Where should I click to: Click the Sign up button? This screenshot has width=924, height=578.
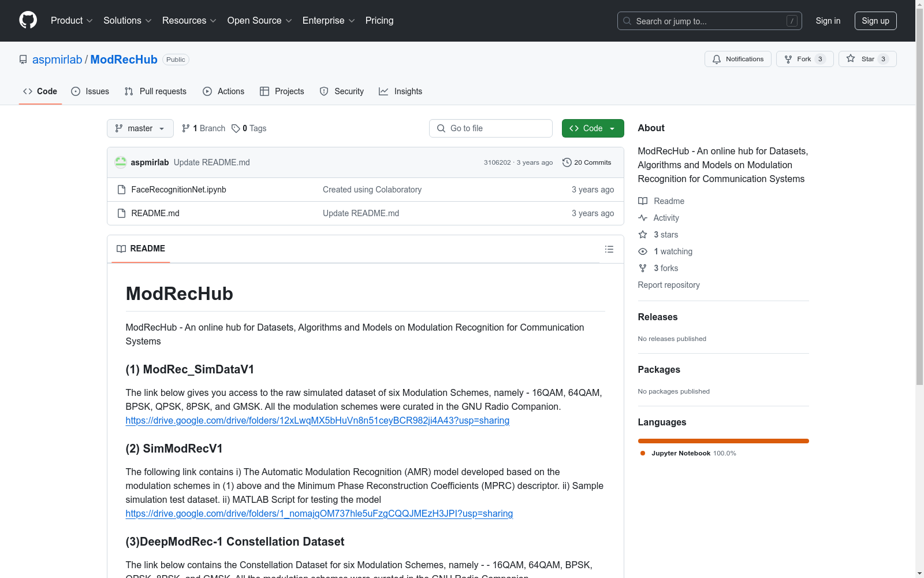coord(875,21)
